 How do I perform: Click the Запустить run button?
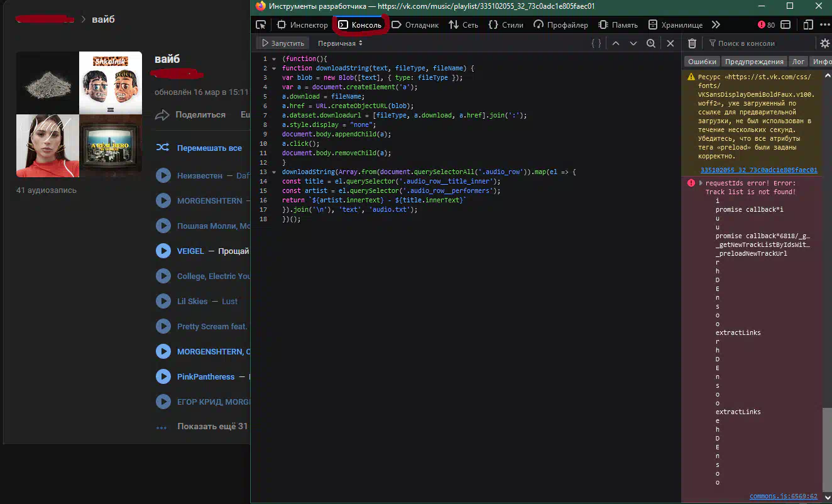(x=283, y=43)
